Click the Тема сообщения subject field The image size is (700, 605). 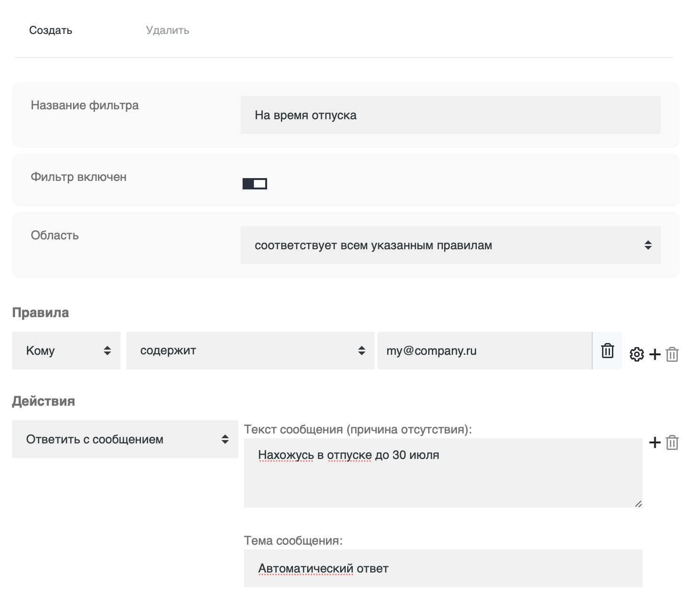(443, 568)
